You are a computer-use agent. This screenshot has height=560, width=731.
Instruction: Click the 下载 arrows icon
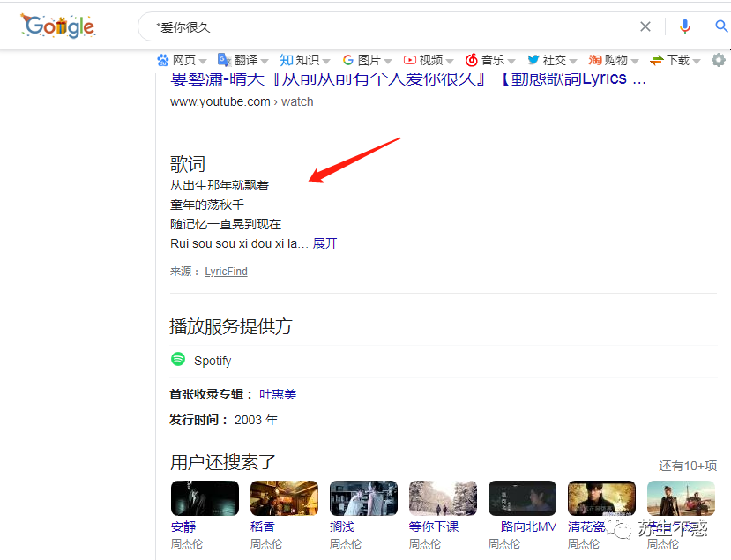[657, 60]
